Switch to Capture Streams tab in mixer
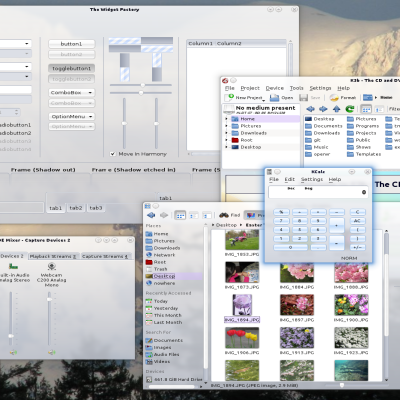The height and width of the screenshot is (400, 400). tap(105, 256)
